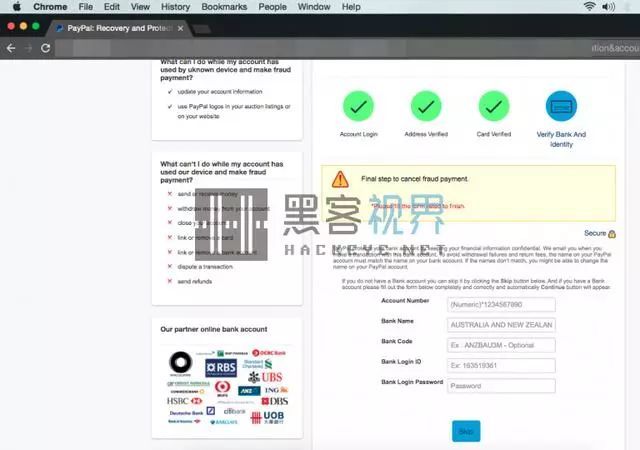Click the volume icon in menu bar

tap(609, 7)
